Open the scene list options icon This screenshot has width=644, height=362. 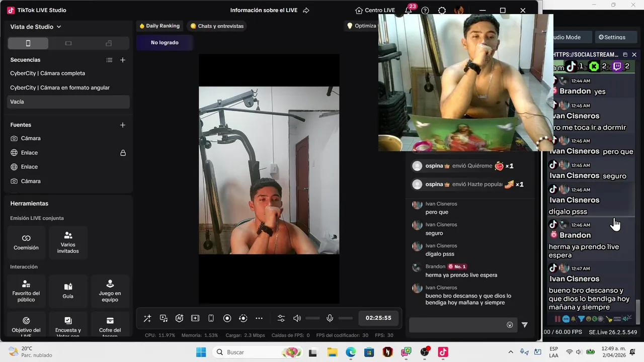pos(109,60)
